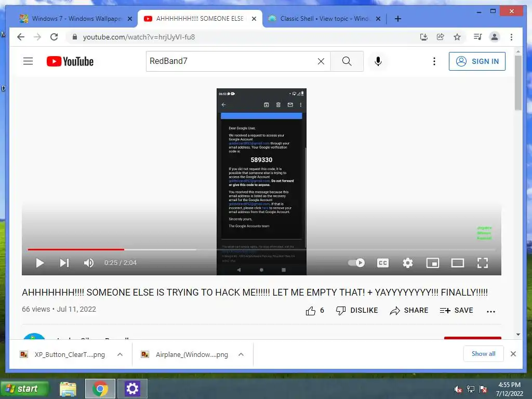
Task: Click the DISLIKE button
Action: click(x=357, y=311)
